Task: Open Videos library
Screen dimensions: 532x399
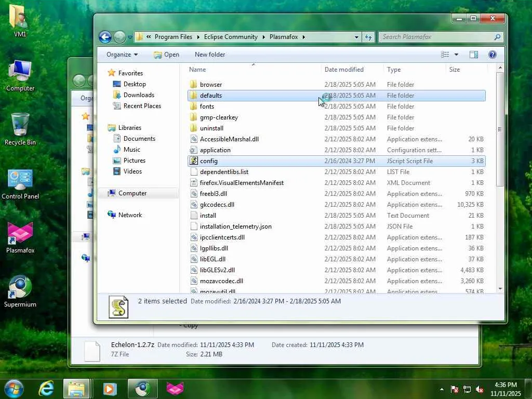Action: point(132,171)
